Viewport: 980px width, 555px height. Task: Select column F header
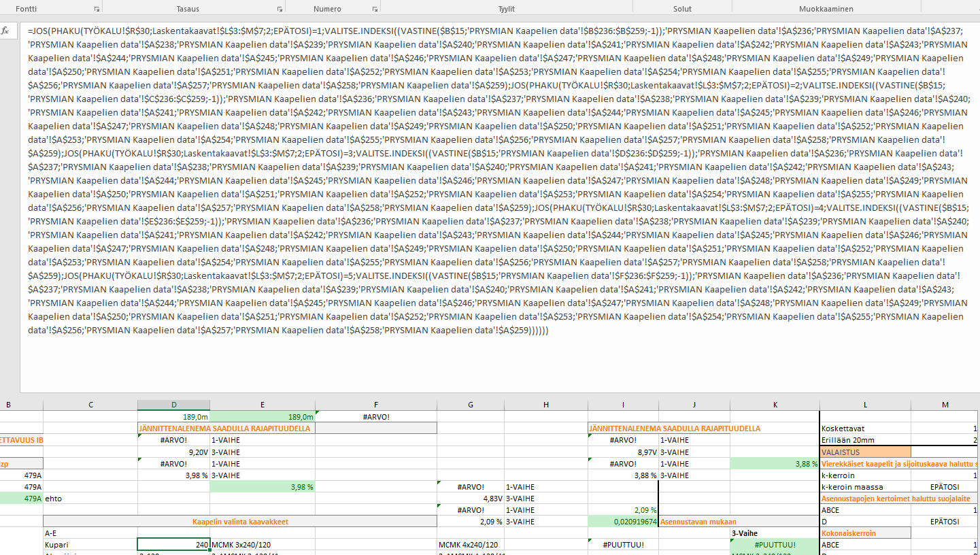tap(376, 405)
